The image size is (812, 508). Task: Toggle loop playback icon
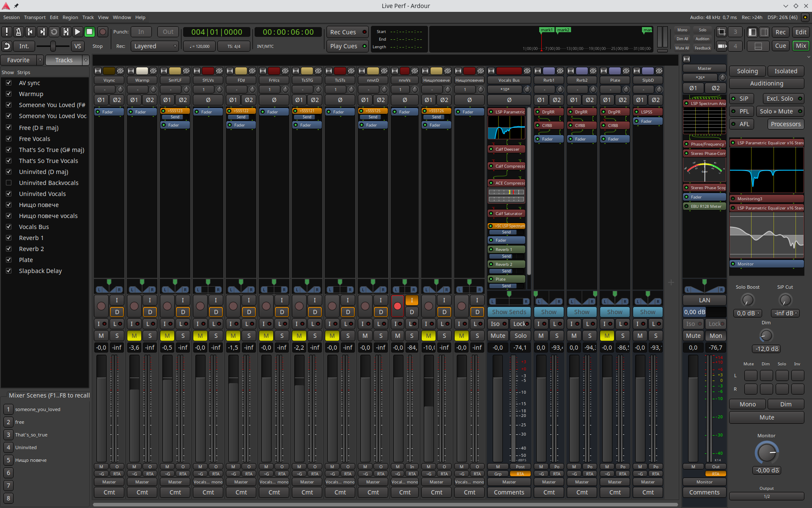[x=54, y=32]
